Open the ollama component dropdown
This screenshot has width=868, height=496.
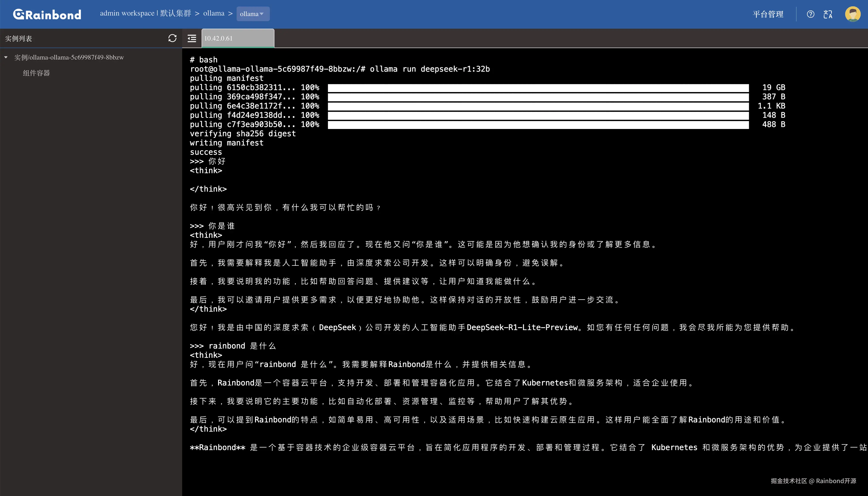coord(253,14)
